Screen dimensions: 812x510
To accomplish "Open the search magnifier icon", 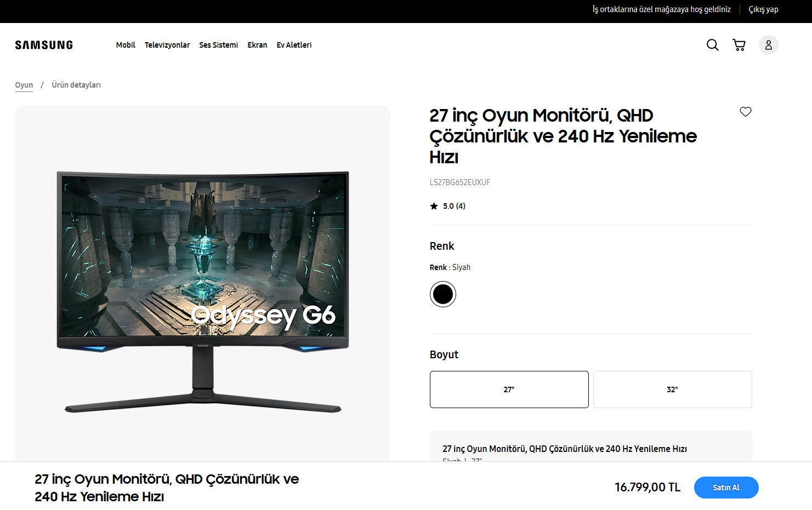I will (712, 45).
